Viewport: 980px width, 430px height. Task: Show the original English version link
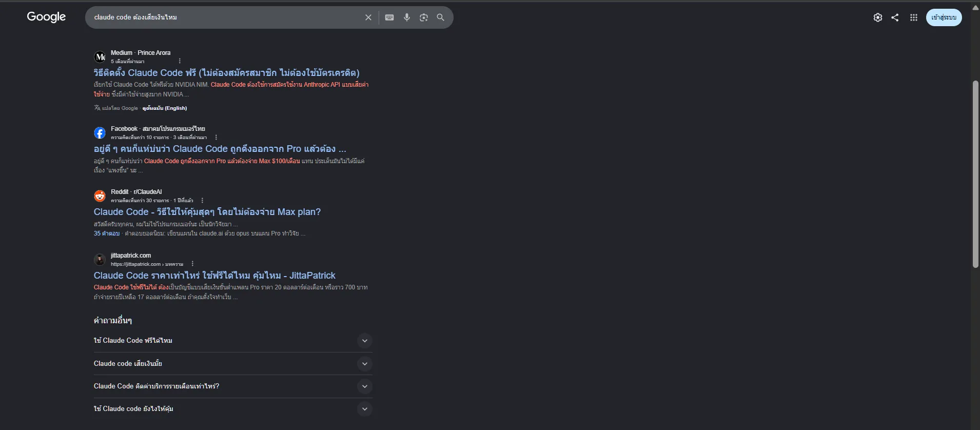165,108
